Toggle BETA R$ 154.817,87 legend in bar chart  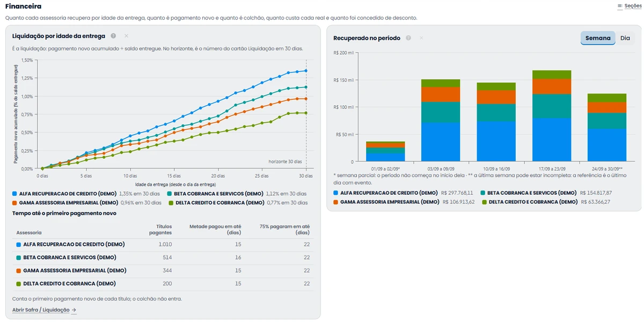coord(546,193)
